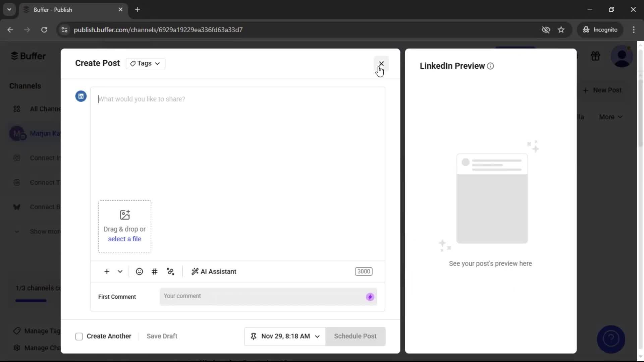This screenshot has width=644, height=362.
Task: Click the select a file link
Action: pos(124,239)
